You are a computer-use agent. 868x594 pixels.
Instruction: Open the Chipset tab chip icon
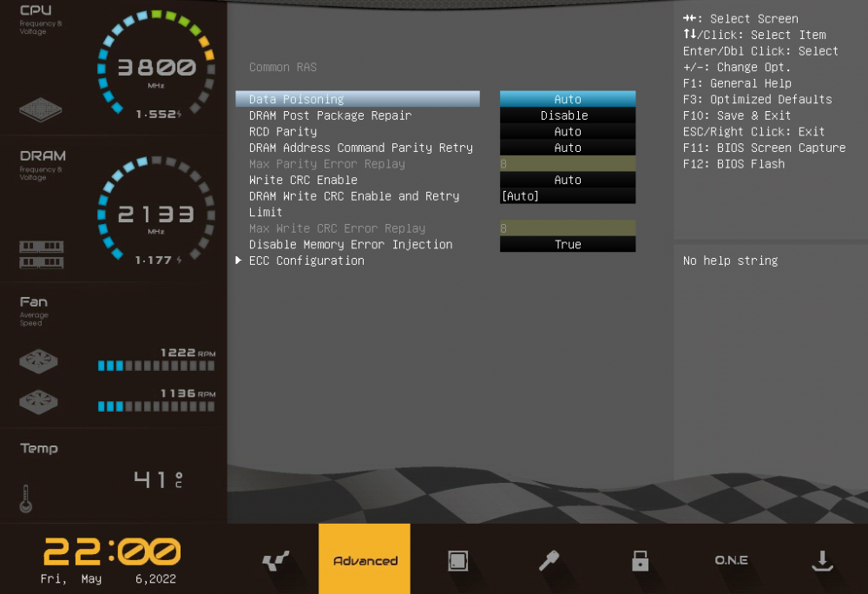458,561
